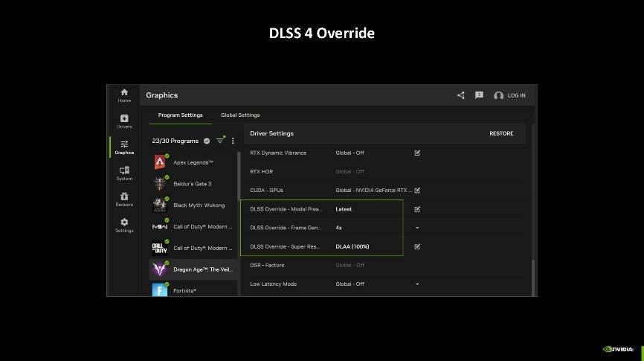This screenshot has width=644, height=361.
Task: Open Settings gear in sidebar
Action: 124,225
